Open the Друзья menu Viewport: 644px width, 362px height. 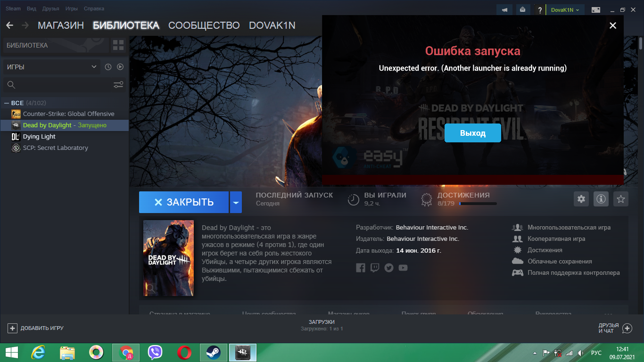[51, 9]
